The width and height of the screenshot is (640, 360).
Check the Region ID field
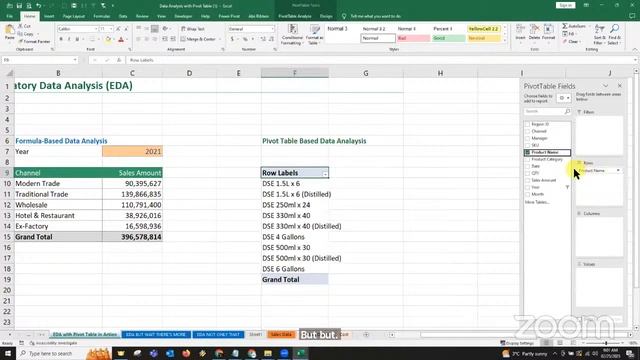pyautogui.click(x=527, y=124)
